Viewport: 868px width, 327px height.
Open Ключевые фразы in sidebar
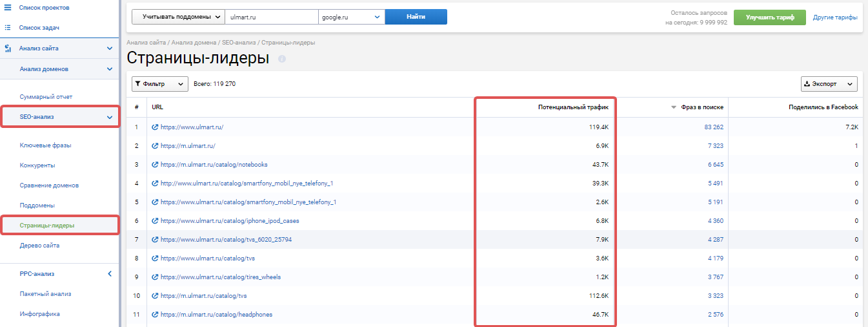46,145
